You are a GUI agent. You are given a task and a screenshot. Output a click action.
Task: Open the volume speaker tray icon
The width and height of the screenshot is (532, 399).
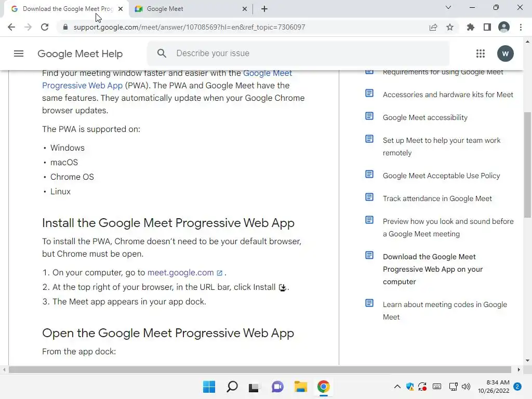[466, 387]
